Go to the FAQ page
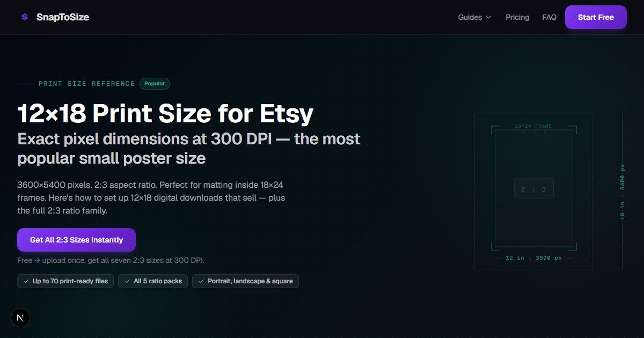This screenshot has height=338, width=644. (x=550, y=17)
